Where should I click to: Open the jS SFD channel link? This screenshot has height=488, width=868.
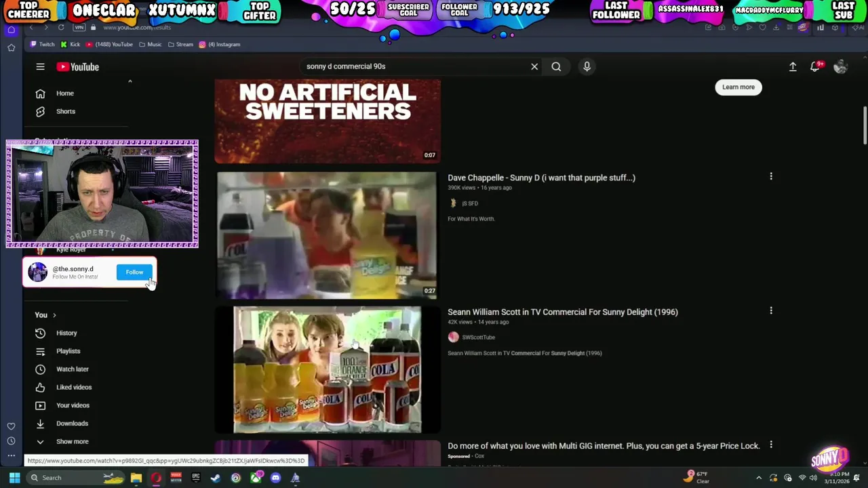tap(470, 203)
